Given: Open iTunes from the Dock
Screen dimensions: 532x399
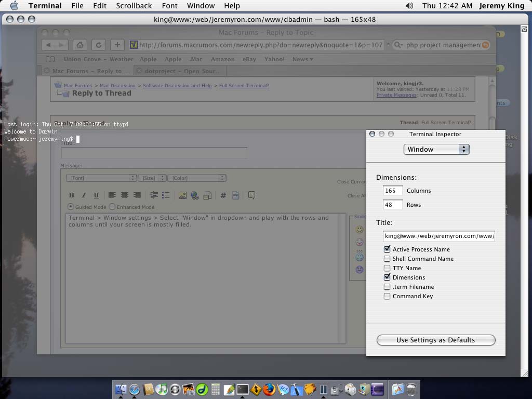Looking at the screenshot, I should click(x=162, y=389).
